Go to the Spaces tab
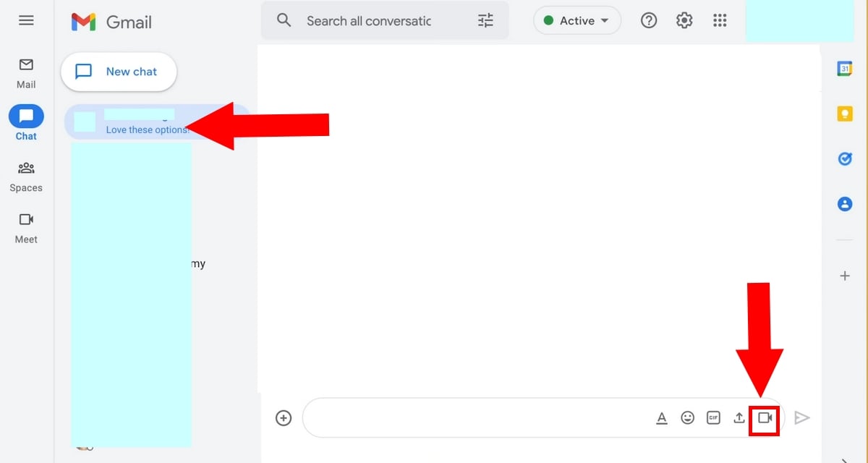 point(26,176)
